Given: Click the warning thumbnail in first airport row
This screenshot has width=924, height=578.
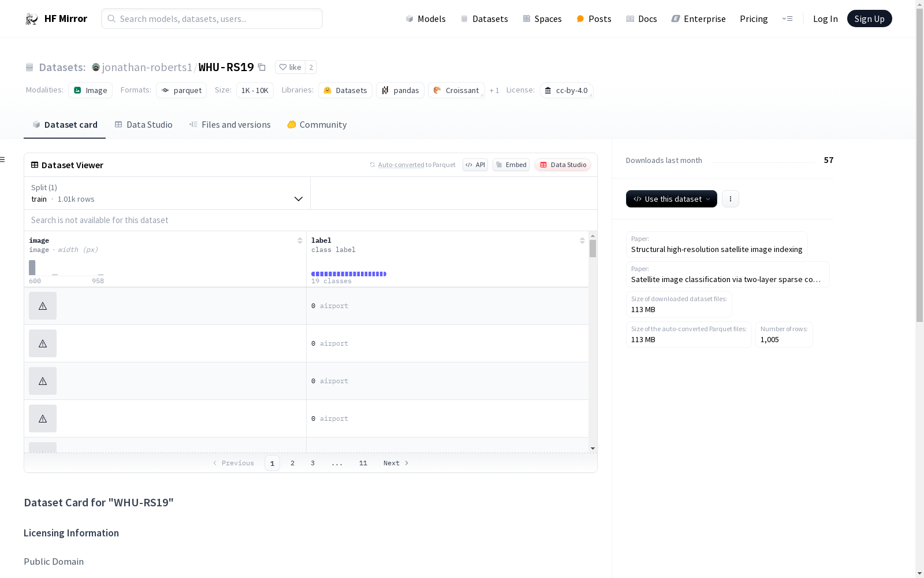Looking at the screenshot, I should click(43, 306).
